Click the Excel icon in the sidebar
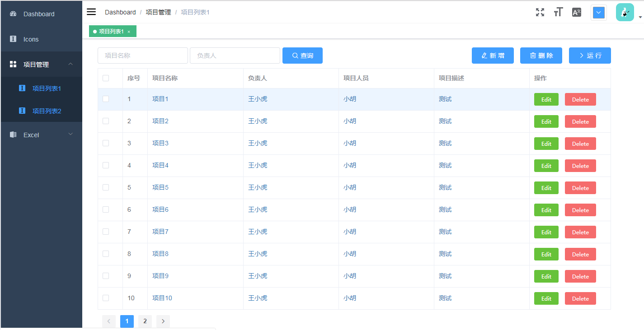644x330 pixels. (13, 135)
